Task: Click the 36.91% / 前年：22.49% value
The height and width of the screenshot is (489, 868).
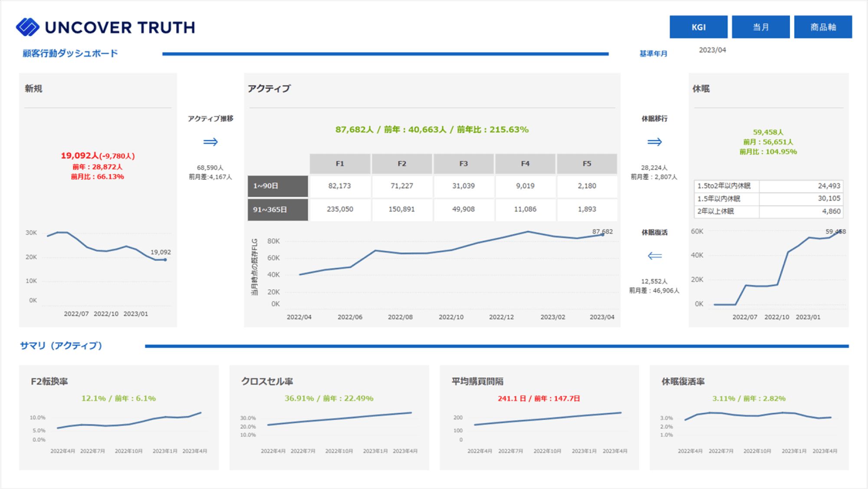Action: (x=329, y=398)
